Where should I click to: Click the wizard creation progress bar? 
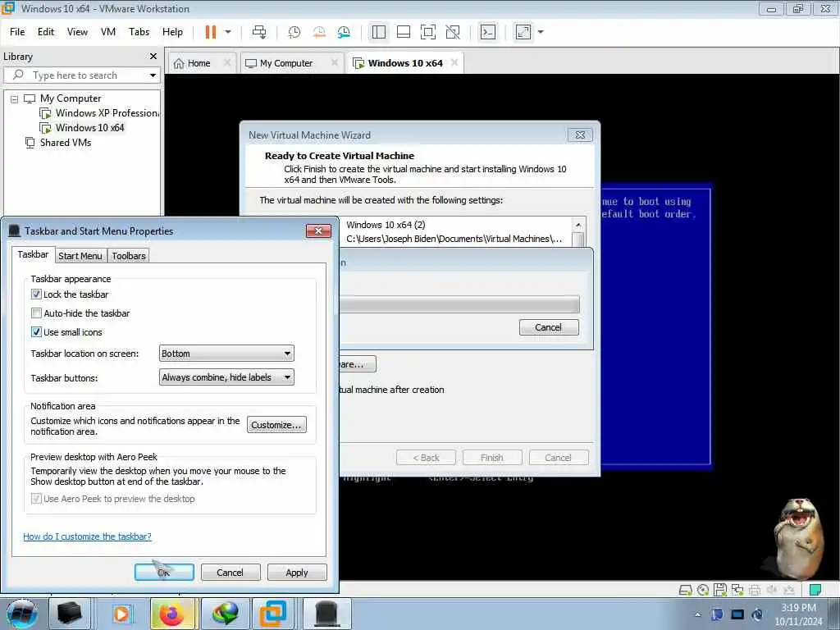(x=459, y=304)
